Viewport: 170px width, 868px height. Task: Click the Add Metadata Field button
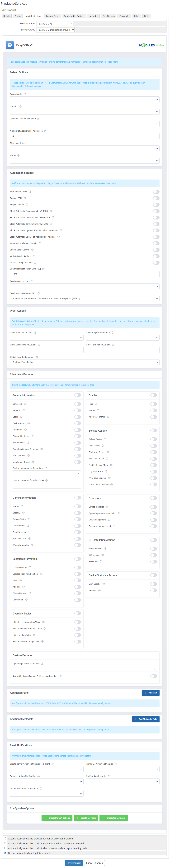(145, 719)
